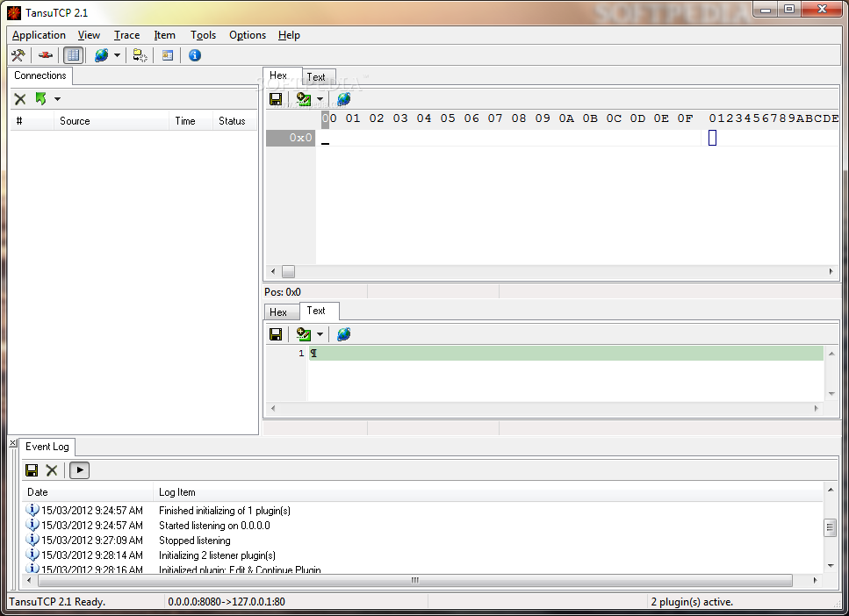This screenshot has width=849, height=616.
Task: Click the event log vertical scrollbar thumb
Action: tap(830, 527)
